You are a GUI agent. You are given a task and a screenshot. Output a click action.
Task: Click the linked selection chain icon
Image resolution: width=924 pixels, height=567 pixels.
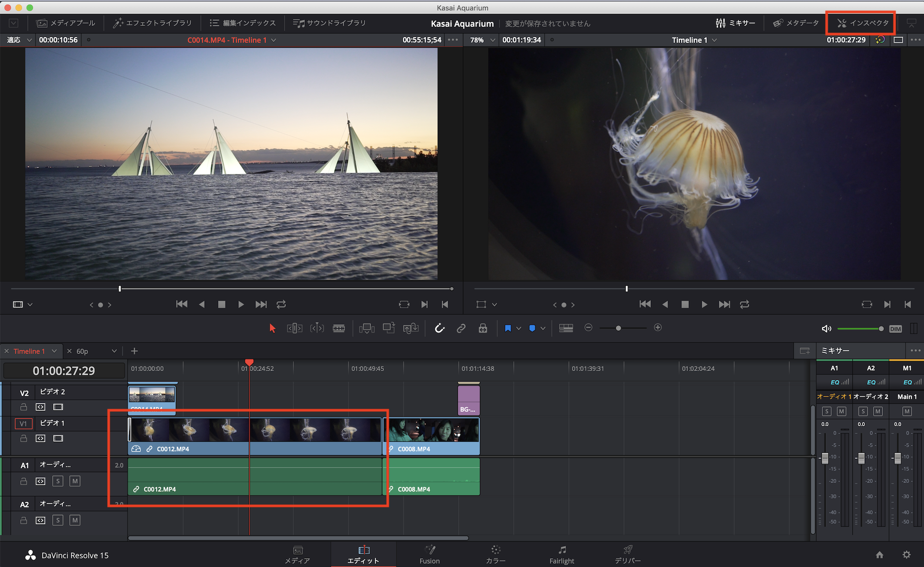[x=461, y=328]
